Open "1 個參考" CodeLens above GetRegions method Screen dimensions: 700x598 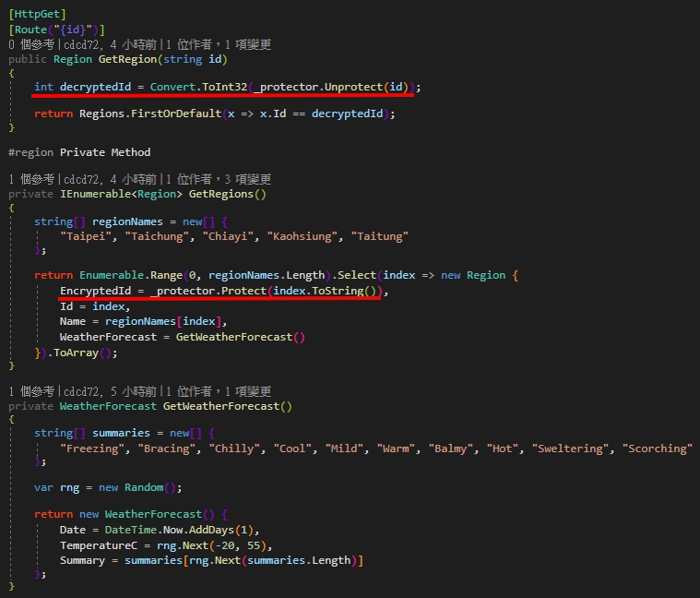29,179
